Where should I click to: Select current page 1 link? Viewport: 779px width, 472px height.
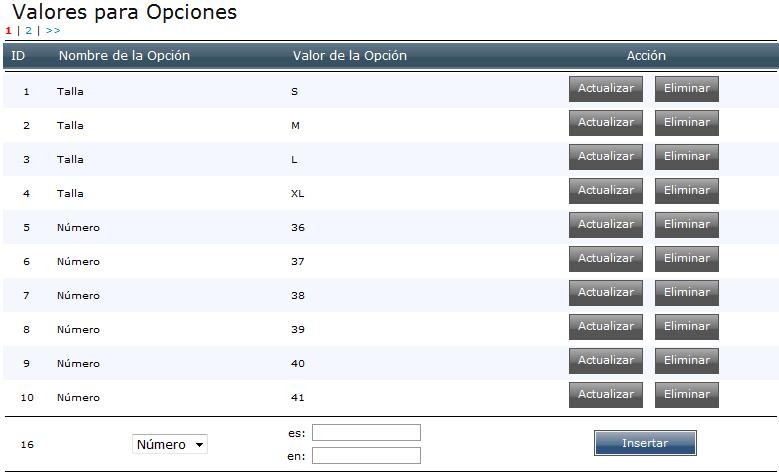(x=9, y=30)
